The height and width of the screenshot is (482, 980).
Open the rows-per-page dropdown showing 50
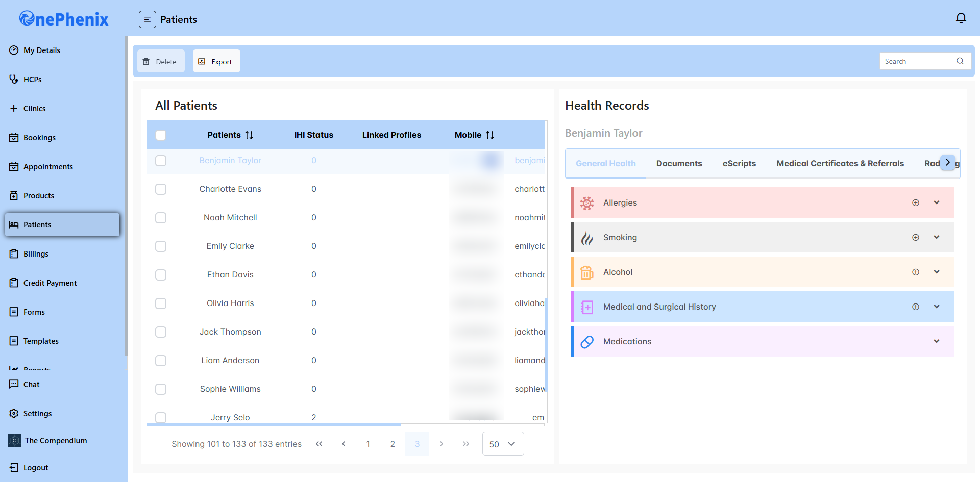[503, 444]
